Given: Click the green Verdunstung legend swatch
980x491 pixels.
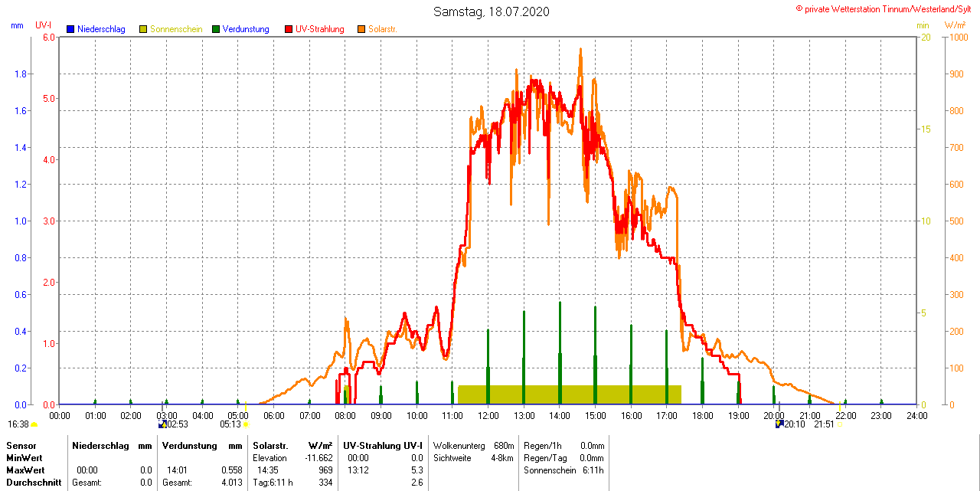Looking at the screenshot, I should pyautogui.click(x=216, y=29).
